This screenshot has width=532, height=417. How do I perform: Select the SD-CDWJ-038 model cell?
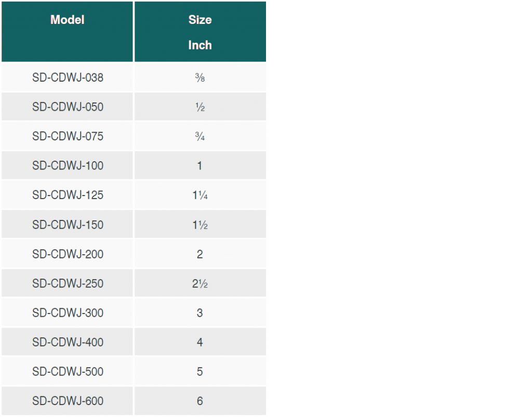click(67, 77)
